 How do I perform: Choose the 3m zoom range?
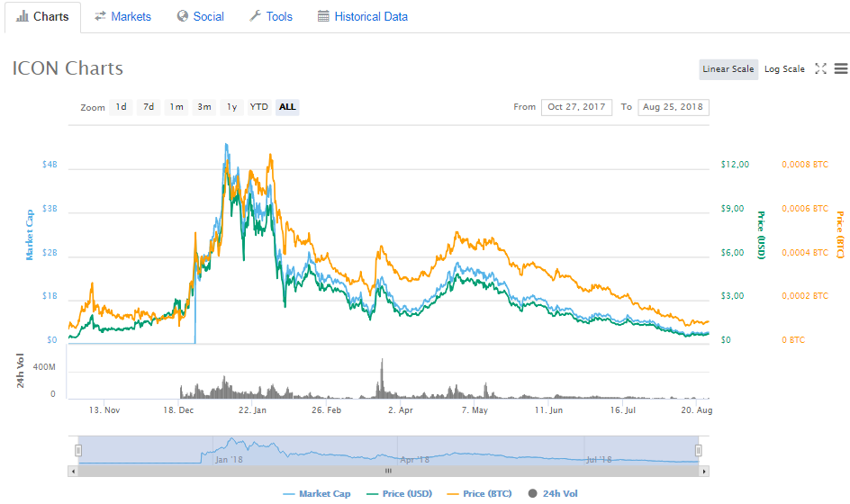coord(204,107)
